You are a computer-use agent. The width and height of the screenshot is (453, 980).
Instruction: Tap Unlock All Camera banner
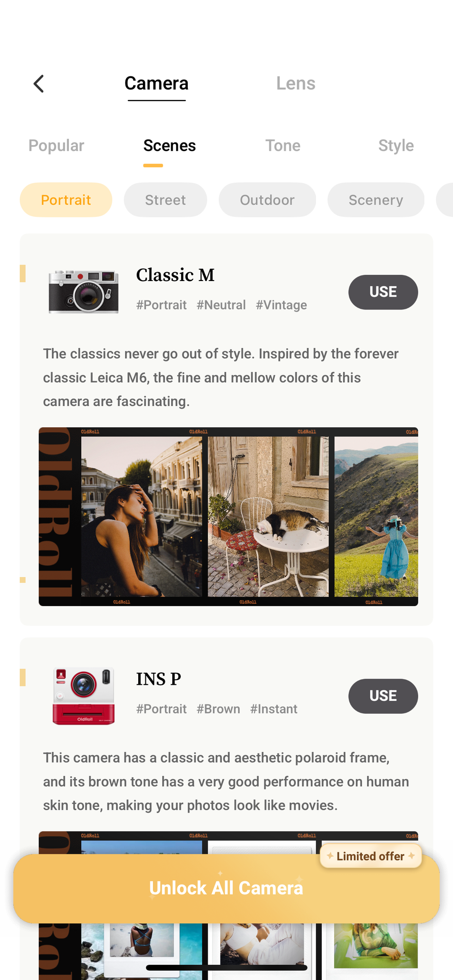pyautogui.click(x=226, y=889)
